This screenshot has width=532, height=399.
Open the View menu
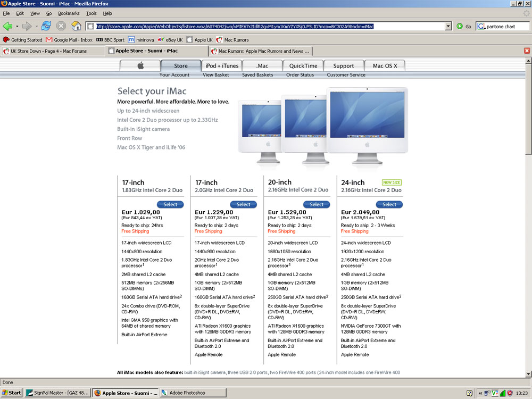35,13
